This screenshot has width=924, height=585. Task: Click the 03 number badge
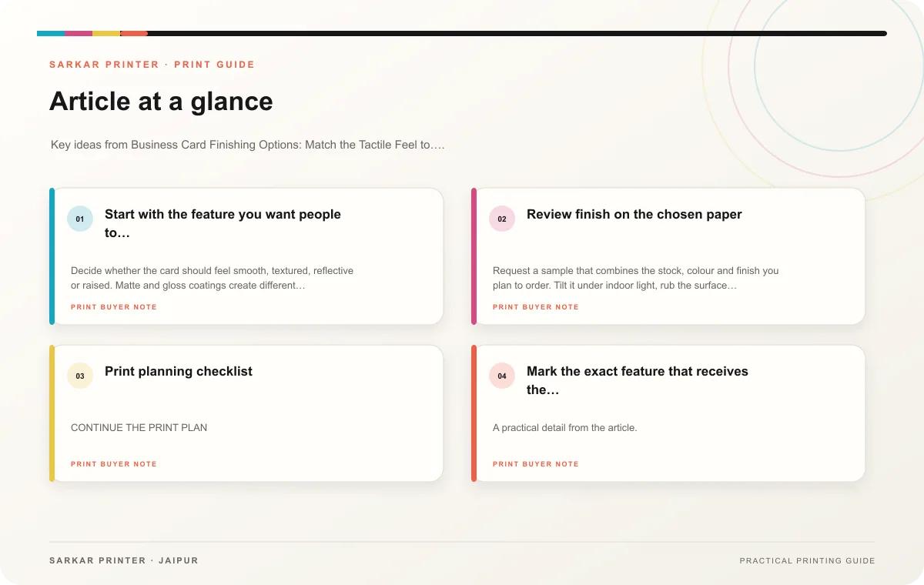[80, 376]
